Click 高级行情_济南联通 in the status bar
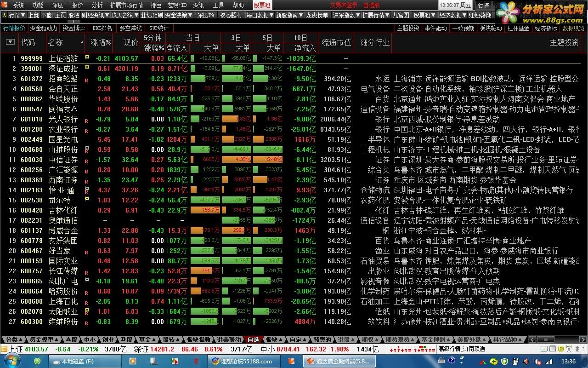This screenshot has height=368, width=588. point(462,349)
